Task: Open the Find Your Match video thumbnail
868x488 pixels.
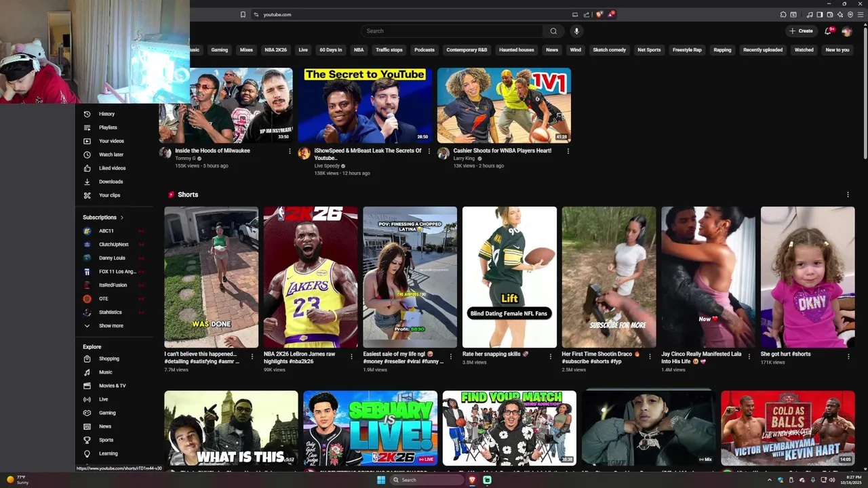Action: pos(509,428)
